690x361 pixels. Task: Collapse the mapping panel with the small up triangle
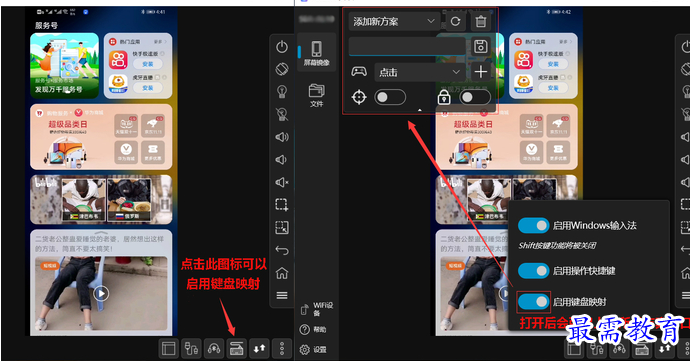click(x=419, y=110)
